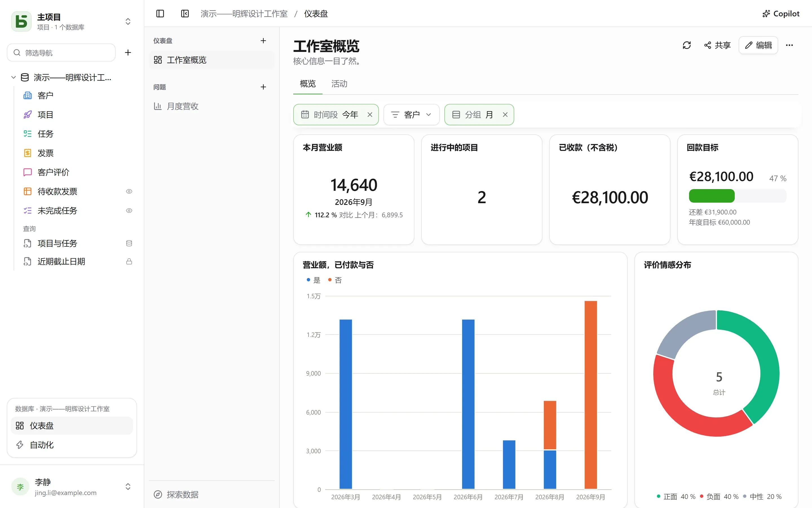Add a new 问题 with plus icon

coord(263,87)
